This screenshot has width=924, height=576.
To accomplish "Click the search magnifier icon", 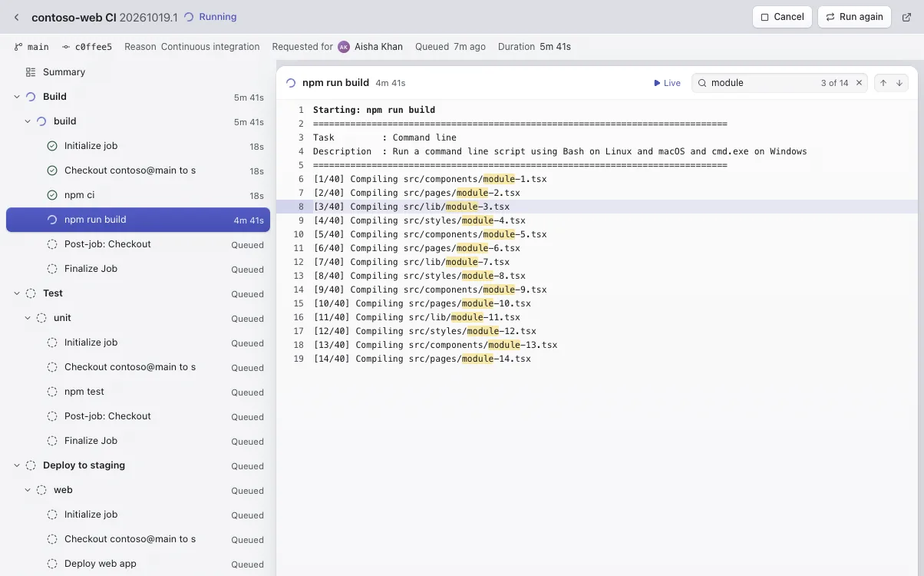I will (701, 83).
